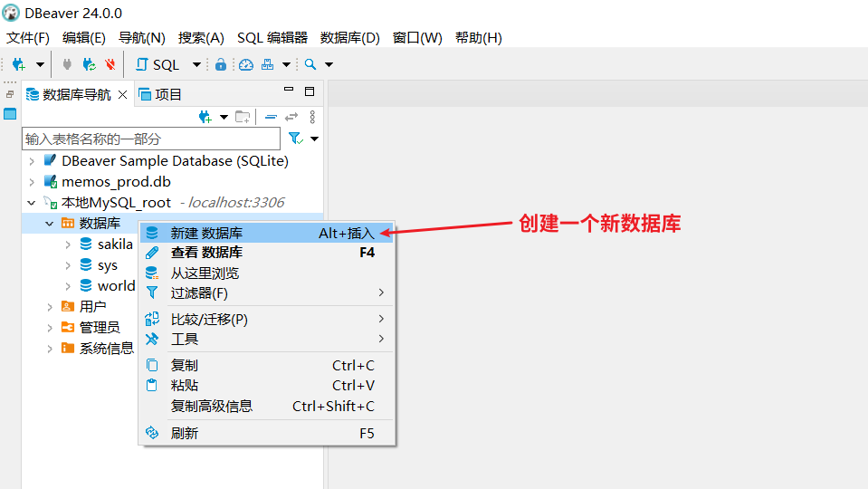Expand DBeaver Sample Database (SQLite) node
This screenshot has width=868, height=489.
click(x=32, y=161)
